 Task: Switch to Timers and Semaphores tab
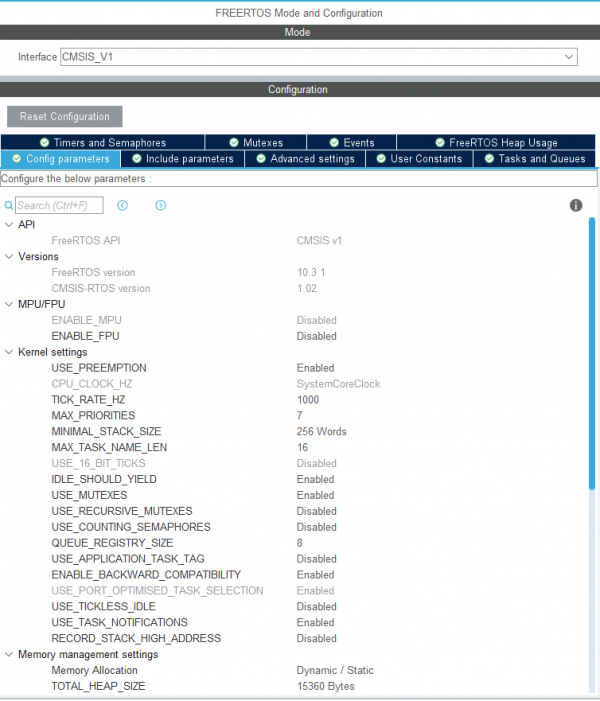pos(103,142)
